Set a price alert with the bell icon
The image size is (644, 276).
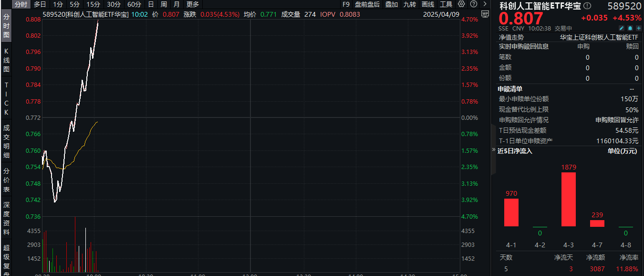tap(630, 28)
